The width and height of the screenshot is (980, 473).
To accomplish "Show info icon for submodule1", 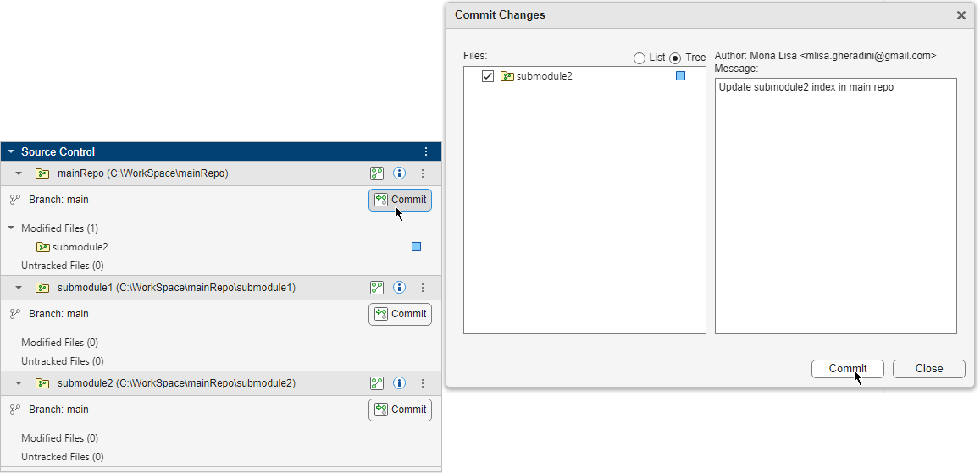I will pos(400,288).
